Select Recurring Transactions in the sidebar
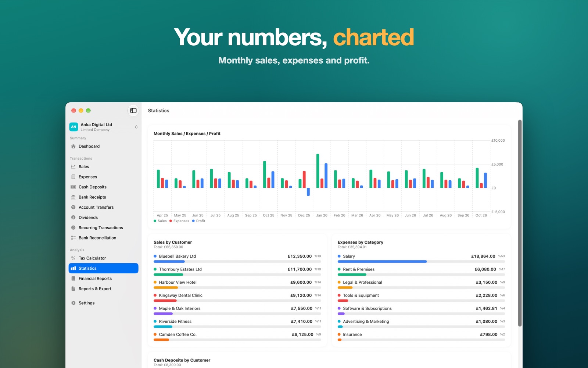This screenshot has width=588, height=368. point(103,228)
